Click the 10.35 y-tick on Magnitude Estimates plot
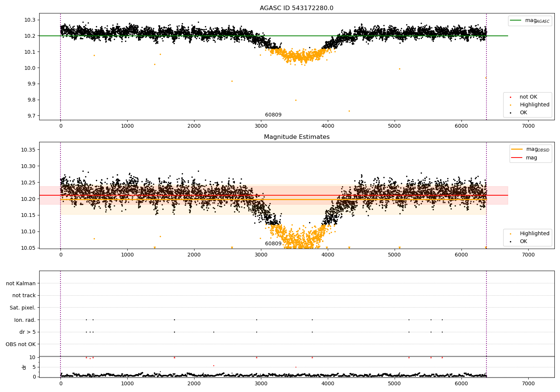560x392 pixels. pos(28,150)
